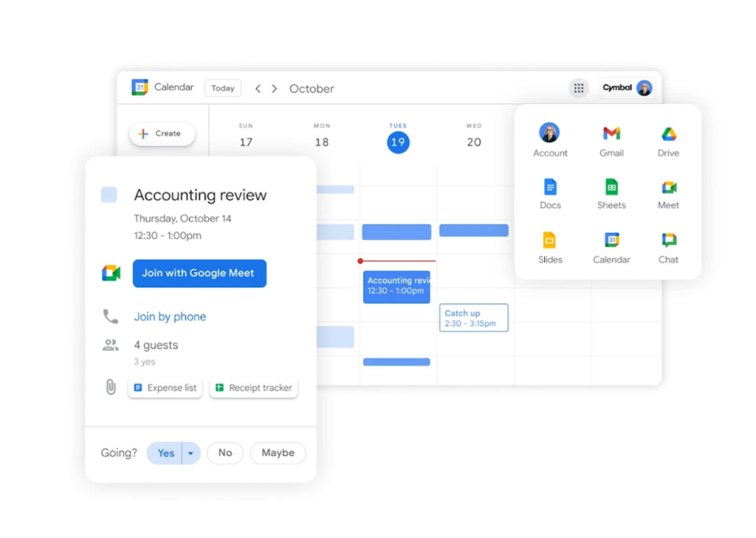Open the Google apps launcher grid

tap(578, 88)
